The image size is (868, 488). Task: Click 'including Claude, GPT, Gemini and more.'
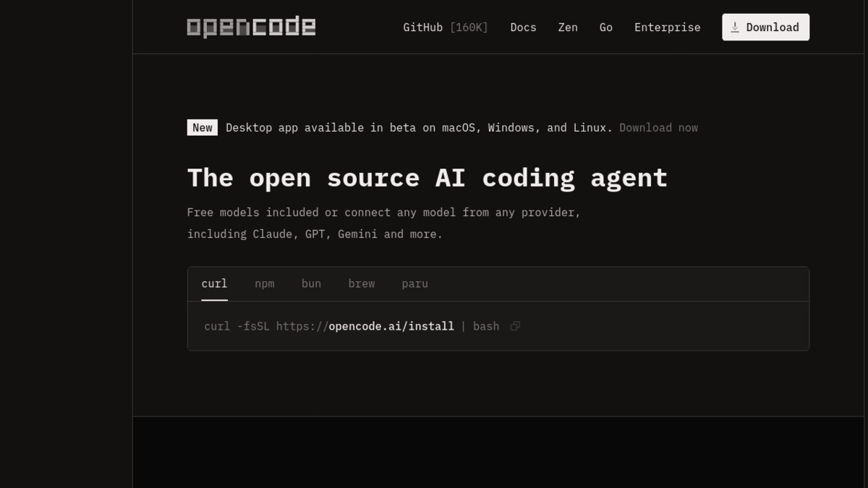point(315,234)
